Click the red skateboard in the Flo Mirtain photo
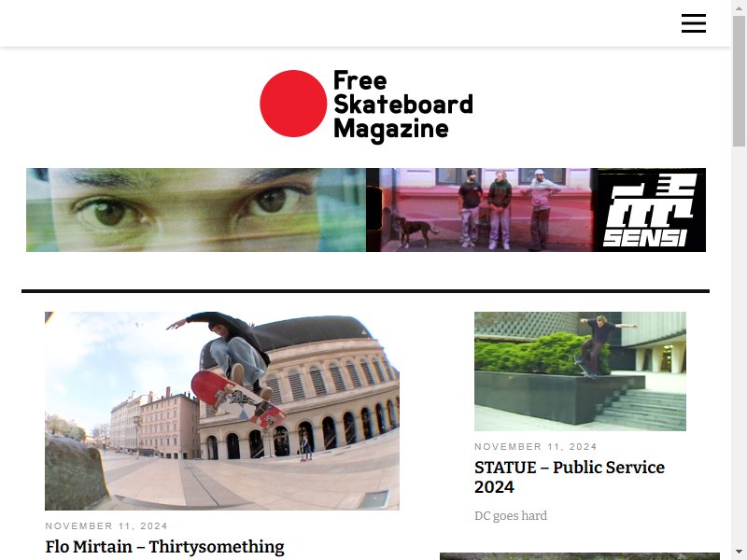 click(238, 399)
